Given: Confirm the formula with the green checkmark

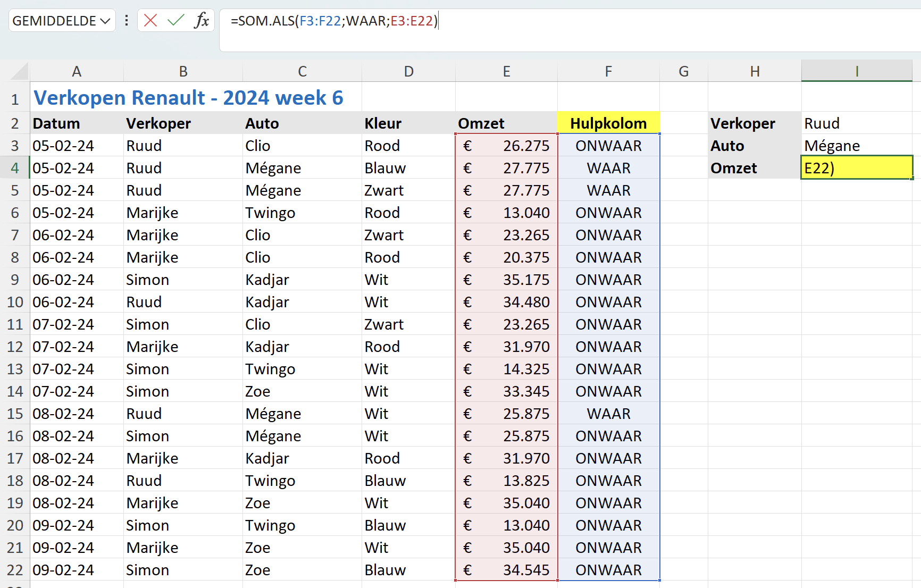Looking at the screenshot, I should (175, 21).
